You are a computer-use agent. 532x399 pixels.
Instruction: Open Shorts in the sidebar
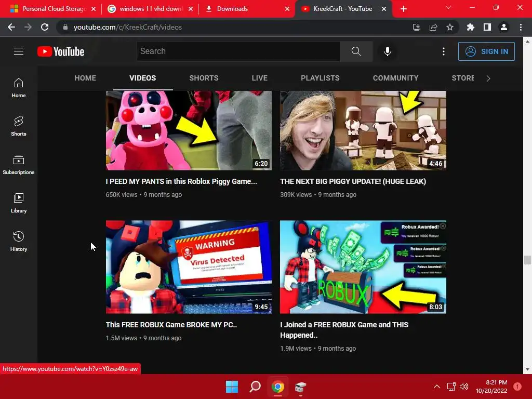click(x=19, y=126)
